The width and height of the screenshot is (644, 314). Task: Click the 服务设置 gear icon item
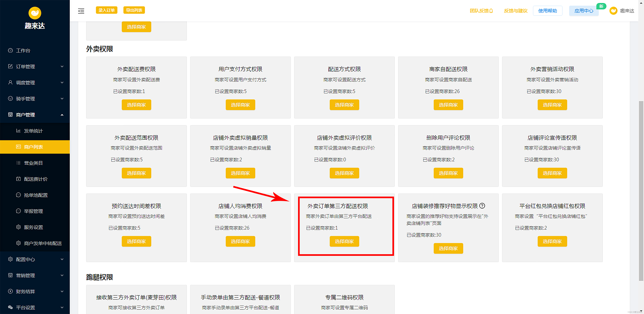pyautogui.click(x=18, y=227)
